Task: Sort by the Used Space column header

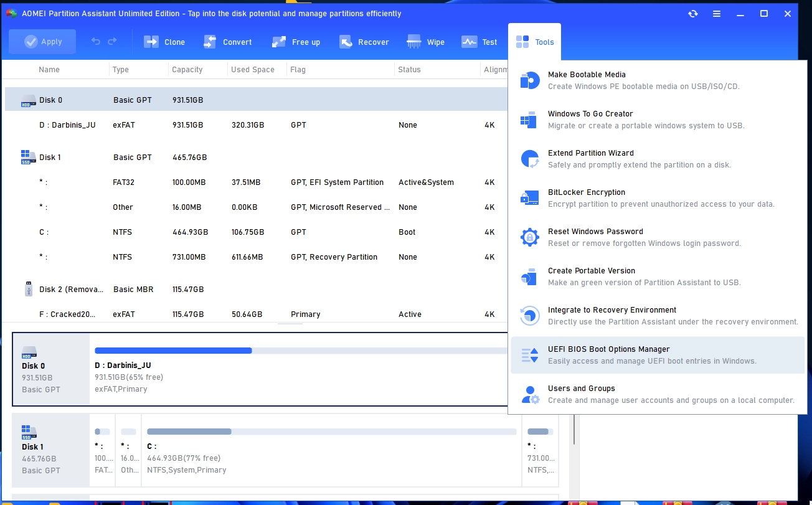Action: pos(253,70)
